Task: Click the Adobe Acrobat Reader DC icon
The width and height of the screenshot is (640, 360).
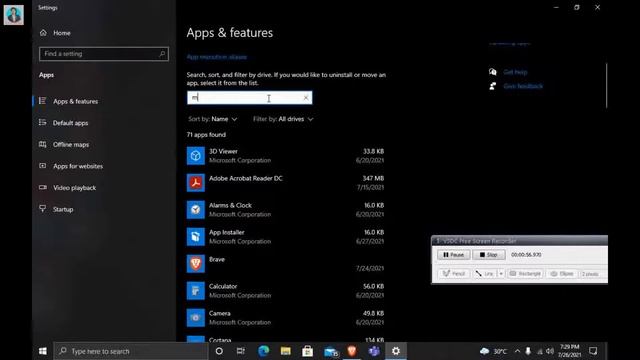Action: (x=196, y=182)
